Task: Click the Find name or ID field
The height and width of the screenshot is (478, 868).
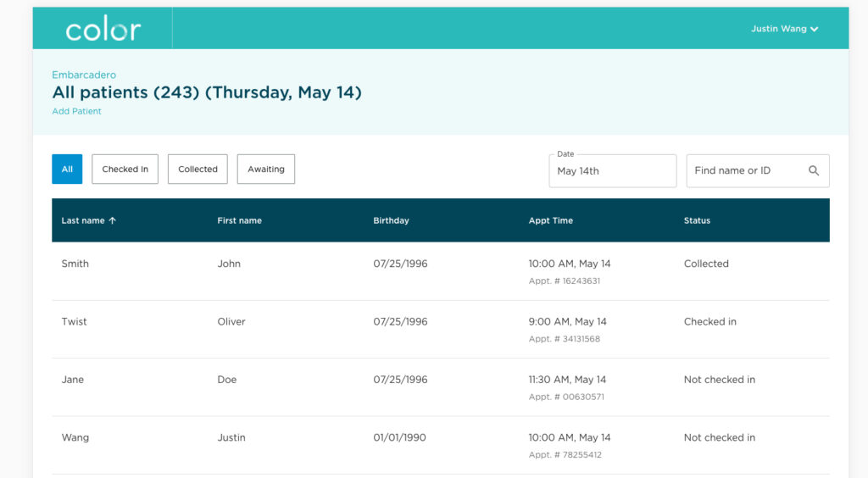Action: coord(758,171)
